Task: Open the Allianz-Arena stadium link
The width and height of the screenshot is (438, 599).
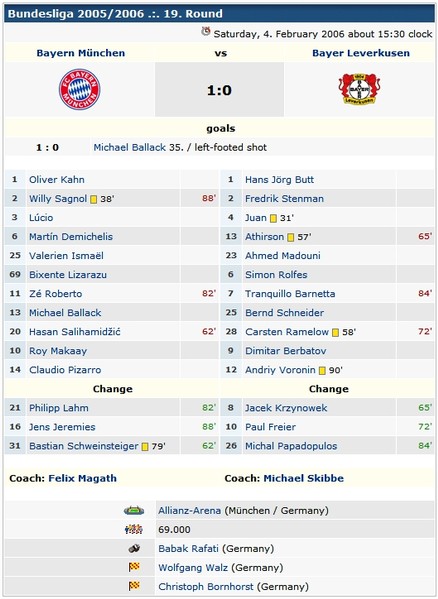Action: (189, 510)
